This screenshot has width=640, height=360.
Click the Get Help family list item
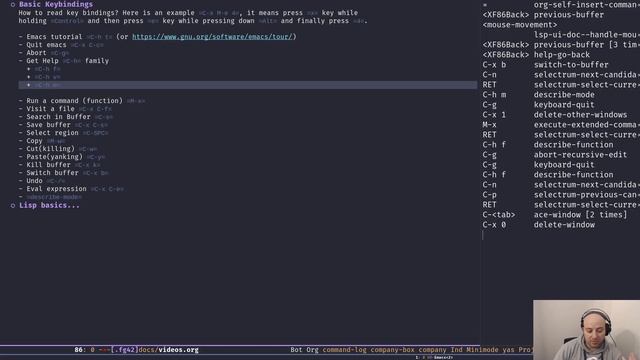pyautogui.click(x=64, y=61)
